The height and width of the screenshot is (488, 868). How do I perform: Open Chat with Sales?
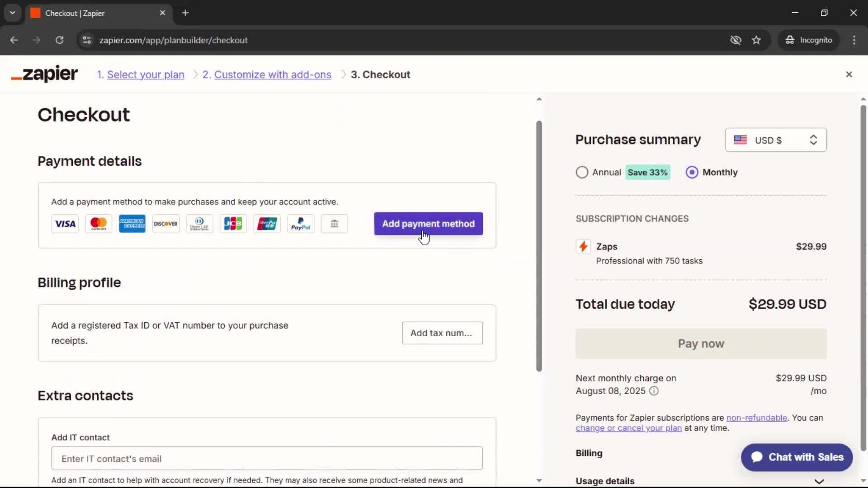point(797,457)
